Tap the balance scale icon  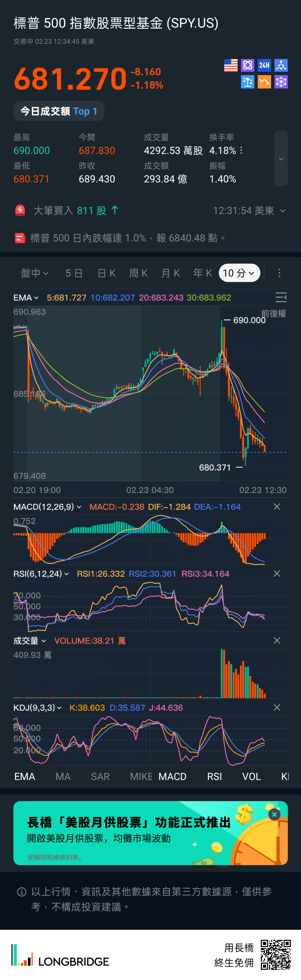247,82
